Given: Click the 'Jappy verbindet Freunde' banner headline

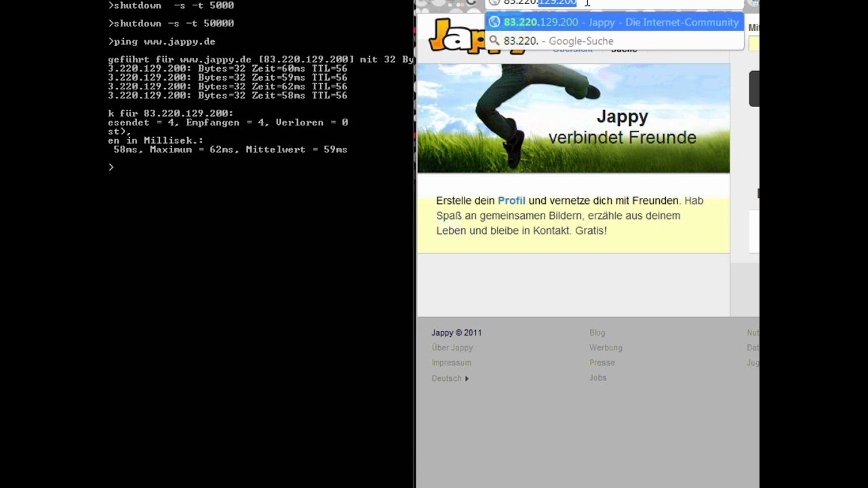Looking at the screenshot, I should click(622, 127).
